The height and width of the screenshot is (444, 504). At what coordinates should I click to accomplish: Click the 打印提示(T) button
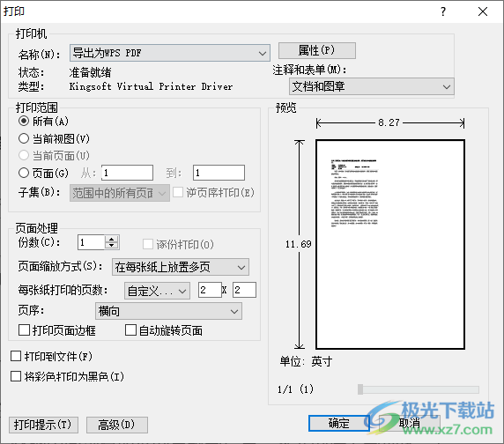pyautogui.click(x=43, y=425)
